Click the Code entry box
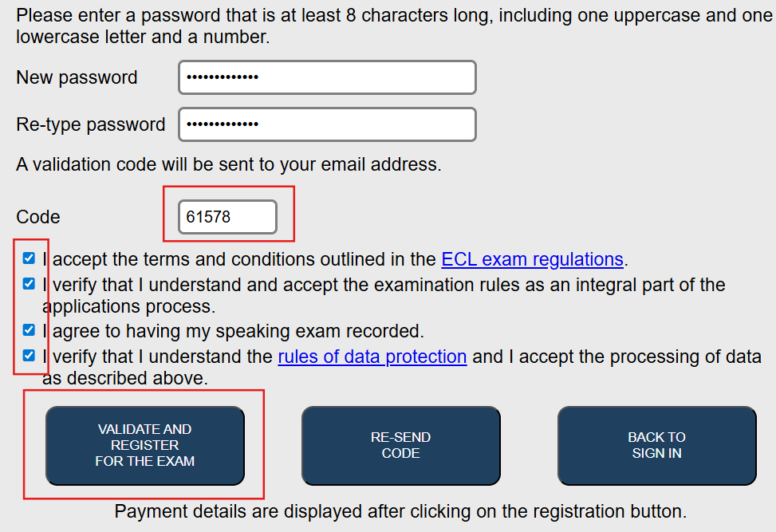This screenshot has width=776, height=532. point(227,217)
